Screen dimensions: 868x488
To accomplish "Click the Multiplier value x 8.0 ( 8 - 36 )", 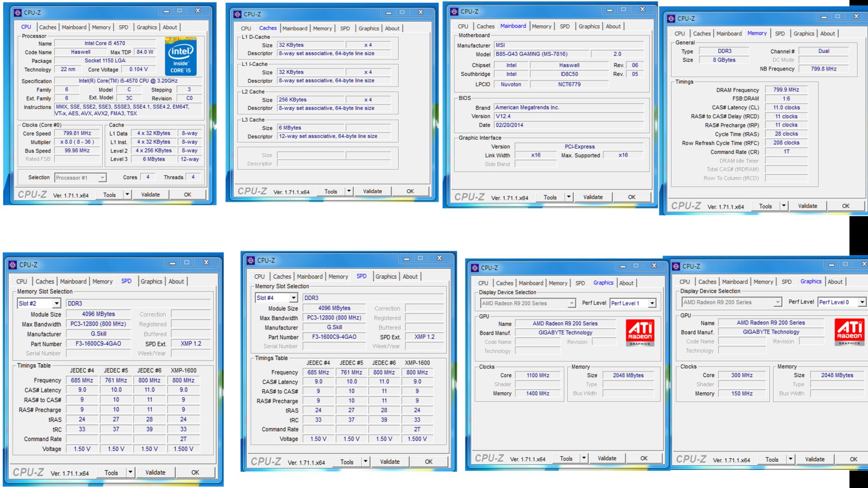I will (x=77, y=142).
